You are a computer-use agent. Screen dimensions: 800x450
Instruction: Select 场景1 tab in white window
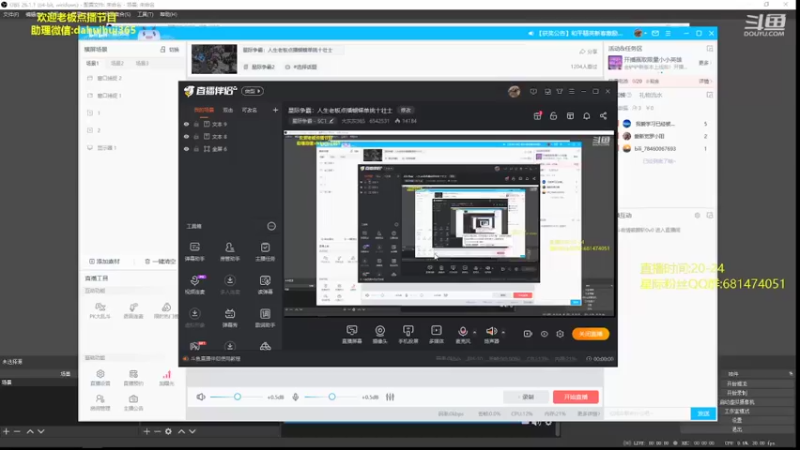92,63
